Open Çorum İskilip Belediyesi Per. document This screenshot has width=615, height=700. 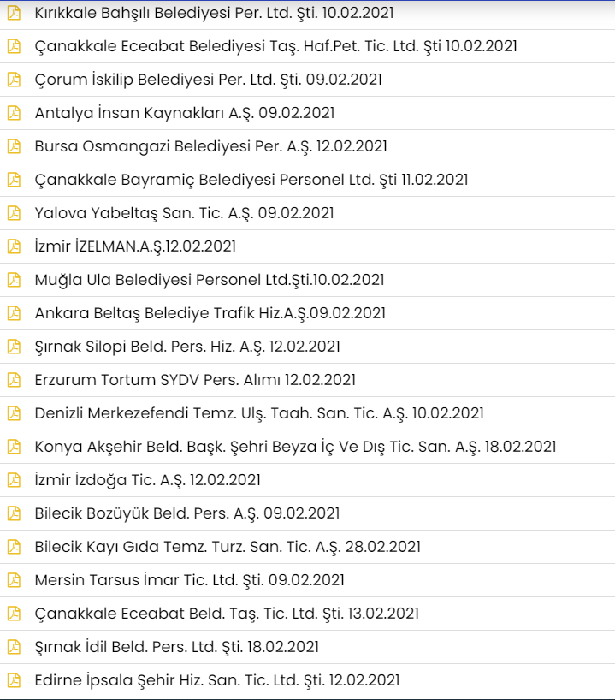coord(208,80)
